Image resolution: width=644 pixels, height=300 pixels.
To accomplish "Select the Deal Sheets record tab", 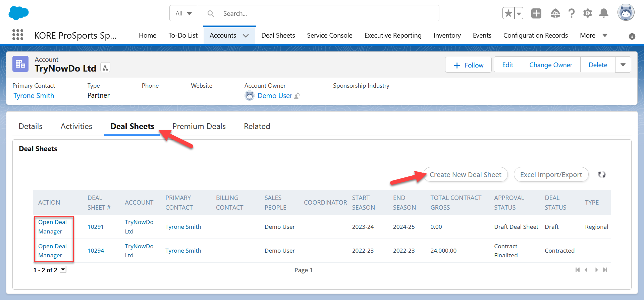I will point(132,126).
